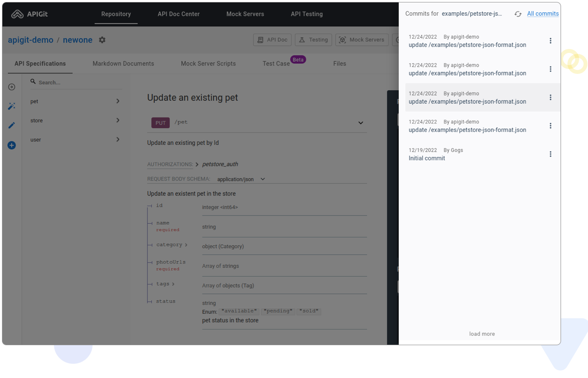The width and height of the screenshot is (588, 378).
Task: Select the magic wand sidebar tool
Action: pos(12,106)
